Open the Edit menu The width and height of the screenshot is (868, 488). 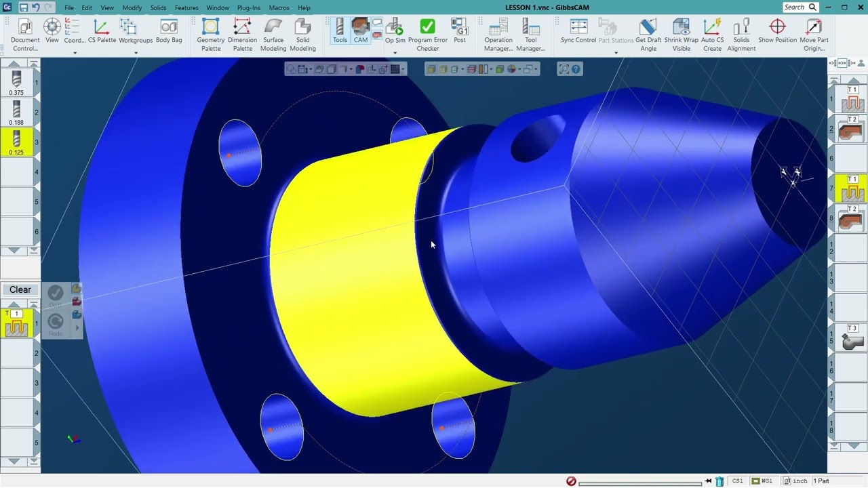coord(87,7)
